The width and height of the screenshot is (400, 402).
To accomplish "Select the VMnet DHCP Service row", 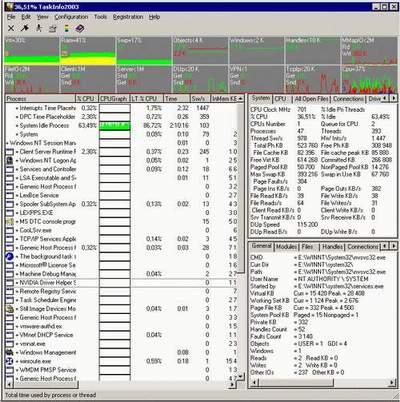I will point(122,335).
